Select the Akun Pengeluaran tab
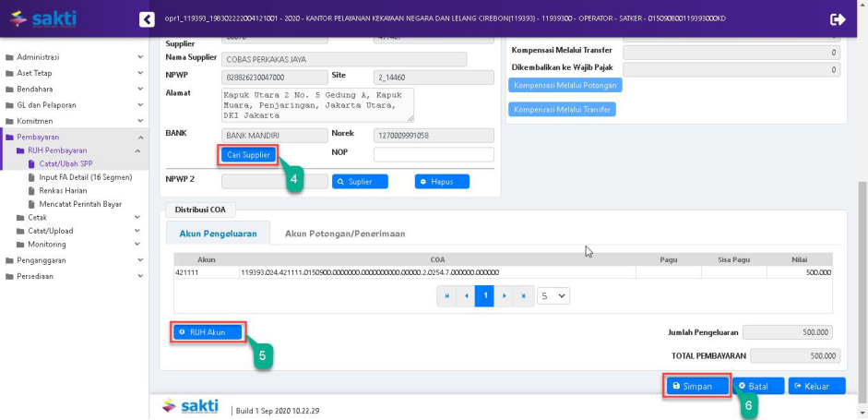 [x=218, y=234]
